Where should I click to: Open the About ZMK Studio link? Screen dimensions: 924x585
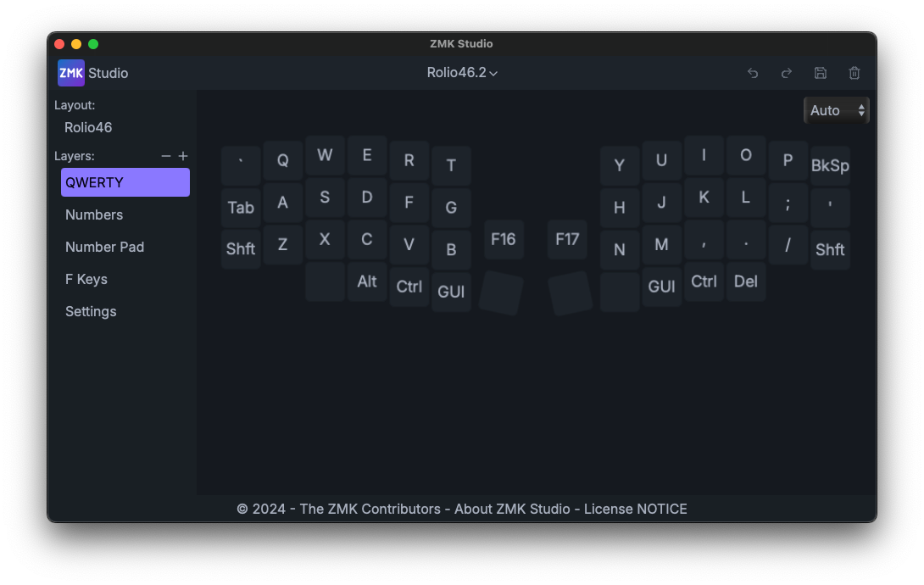click(x=512, y=509)
